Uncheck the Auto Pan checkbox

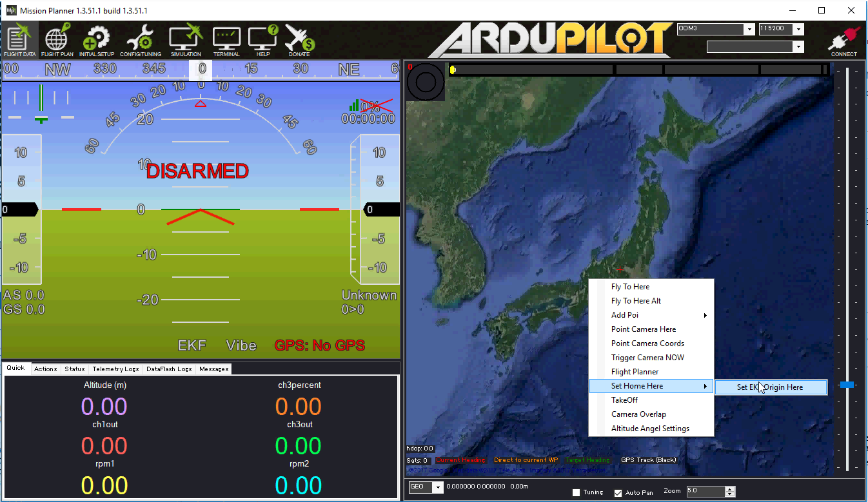tap(618, 493)
